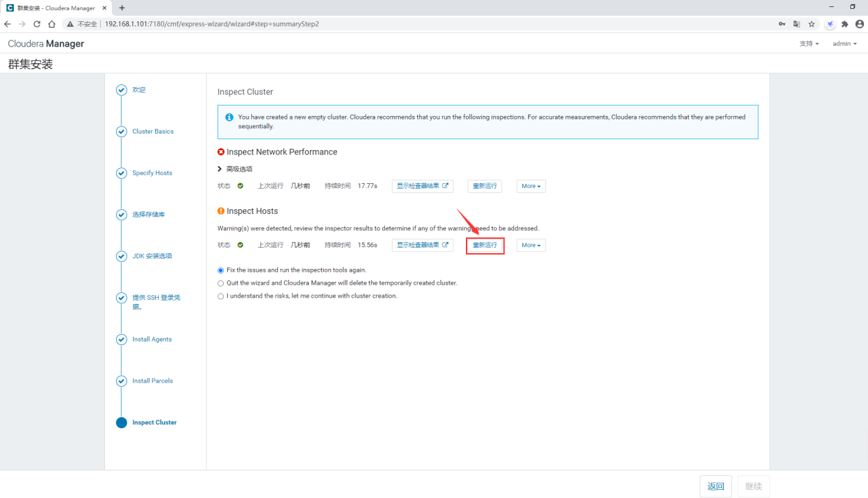Go to 提供 SSH 登录凭据 step
Screen dimensions: 868x498
[x=156, y=302]
